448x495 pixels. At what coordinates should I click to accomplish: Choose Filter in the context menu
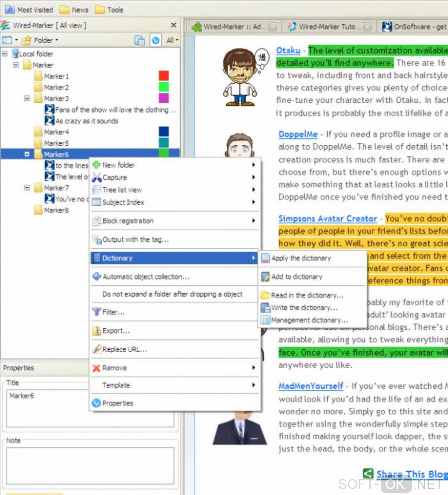(175, 312)
